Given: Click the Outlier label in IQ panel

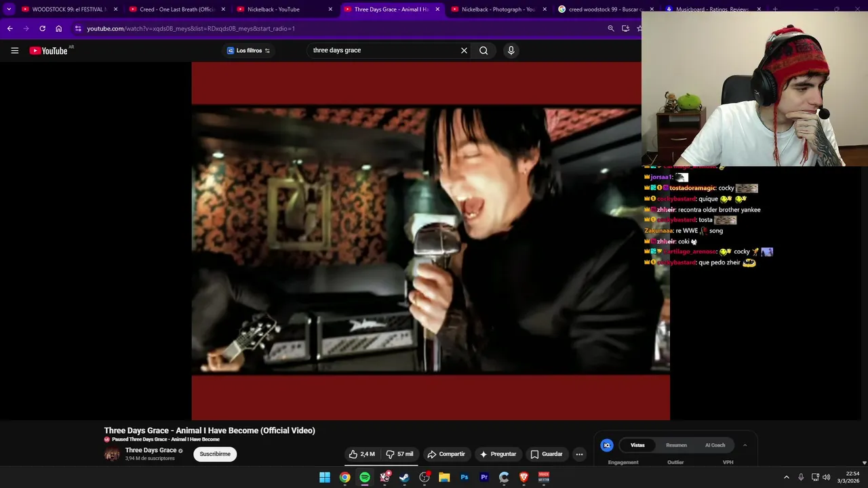Looking at the screenshot, I should pyautogui.click(x=675, y=462).
